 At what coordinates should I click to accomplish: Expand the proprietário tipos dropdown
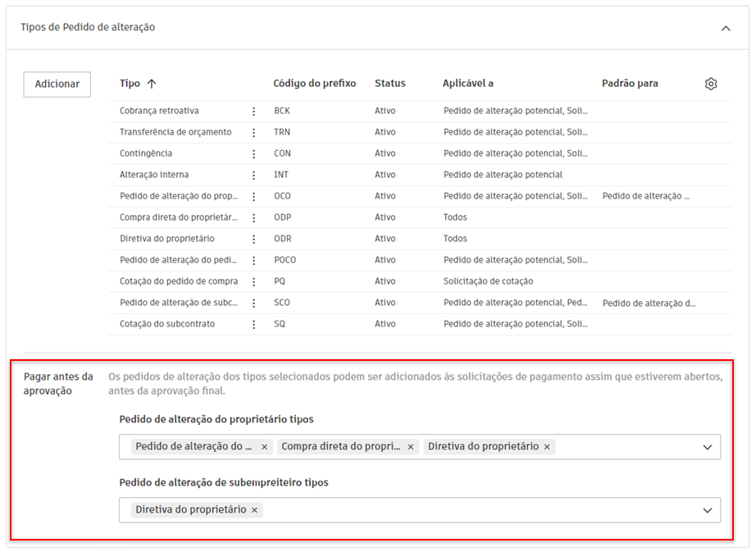[706, 446]
